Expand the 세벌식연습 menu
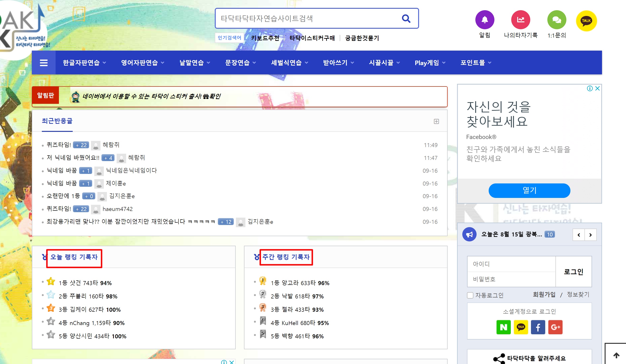 289,63
